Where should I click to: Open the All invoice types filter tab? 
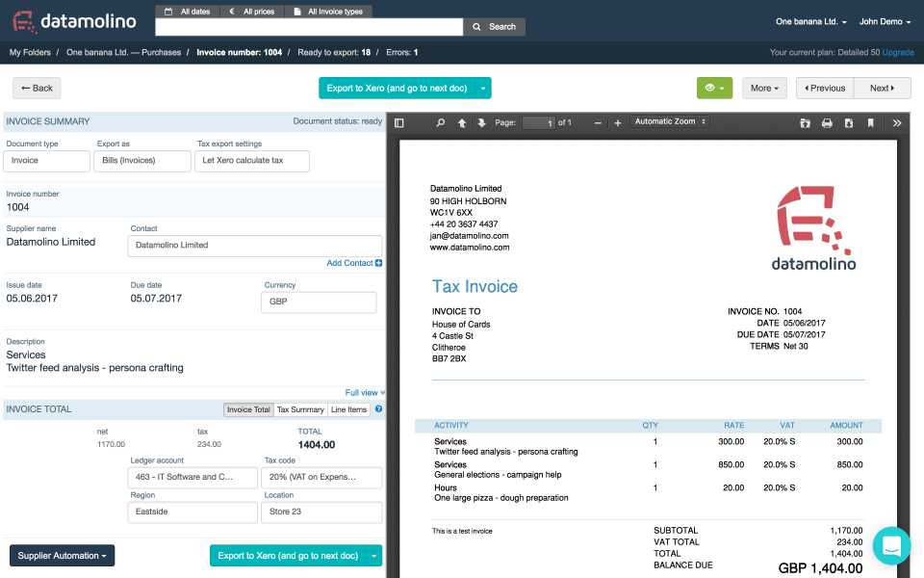click(x=329, y=12)
